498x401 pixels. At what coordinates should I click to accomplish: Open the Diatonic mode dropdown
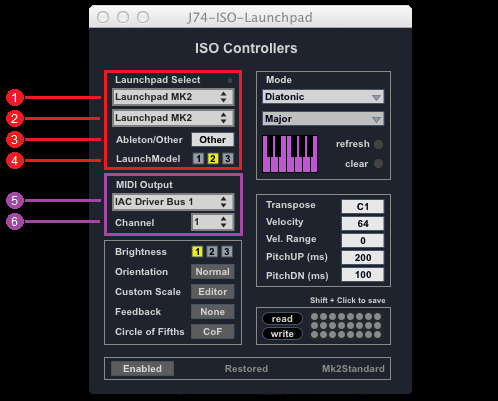pyautogui.click(x=323, y=97)
